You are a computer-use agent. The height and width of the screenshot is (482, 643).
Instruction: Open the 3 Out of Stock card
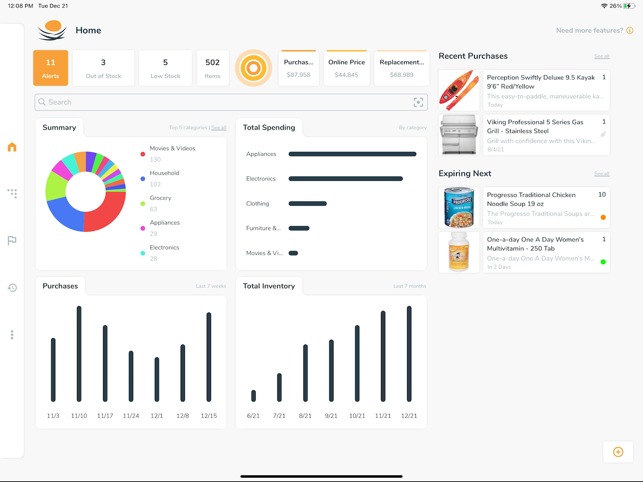click(x=103, y=68)
